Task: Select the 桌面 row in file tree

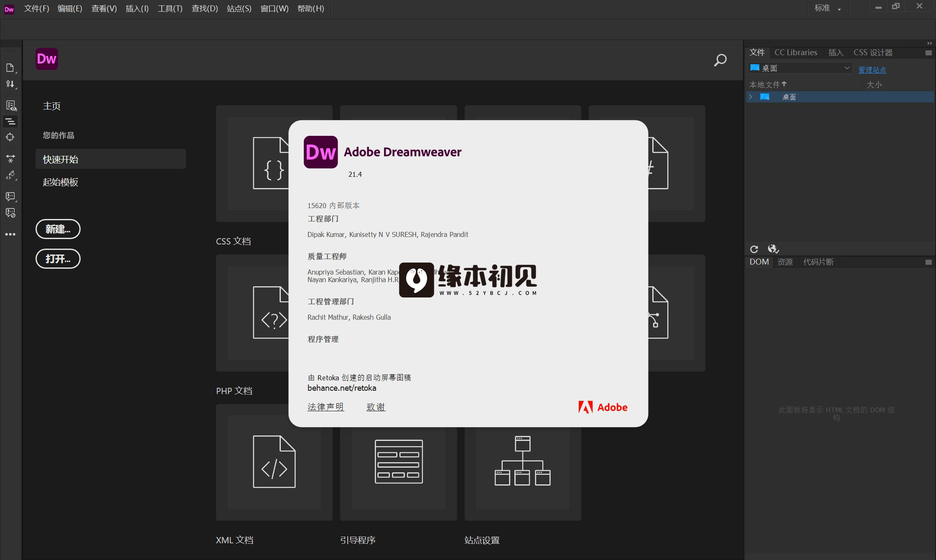Action: click(840, 97)
